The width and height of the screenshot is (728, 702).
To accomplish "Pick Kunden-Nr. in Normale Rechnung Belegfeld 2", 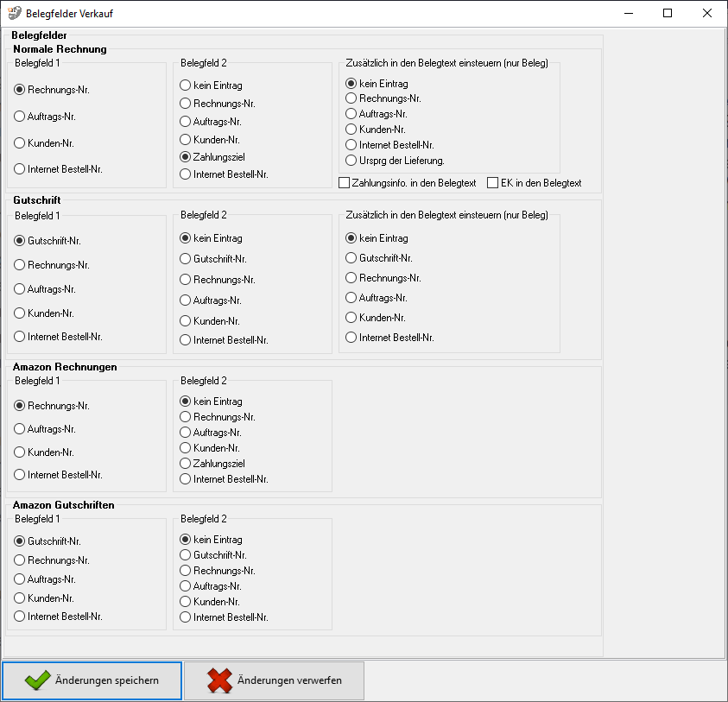I will coord(186,140).
